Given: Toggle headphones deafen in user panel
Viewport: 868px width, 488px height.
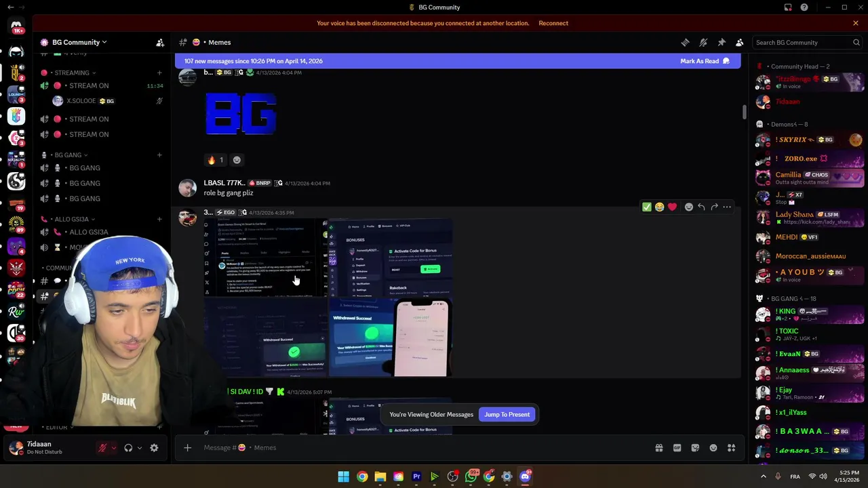Looking at the screenshot, I should (x=128, y=447).
